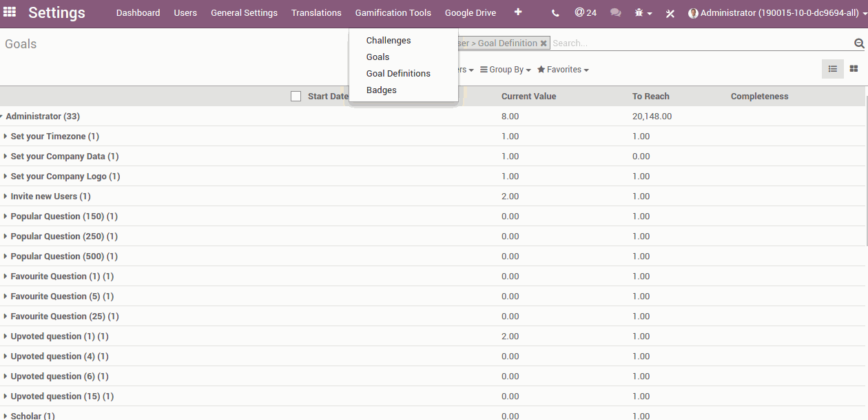Open General Settings menu
Viewport: 868px width, 420px height.
244,13
